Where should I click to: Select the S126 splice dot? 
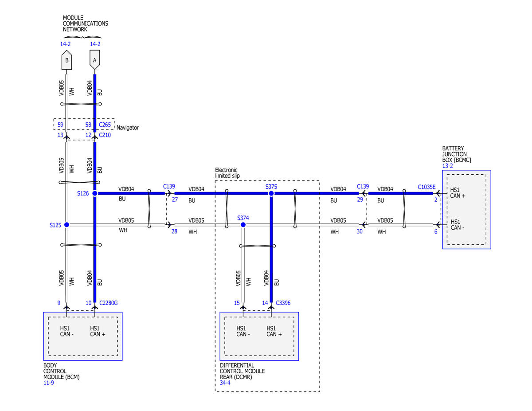coord(94,193)
